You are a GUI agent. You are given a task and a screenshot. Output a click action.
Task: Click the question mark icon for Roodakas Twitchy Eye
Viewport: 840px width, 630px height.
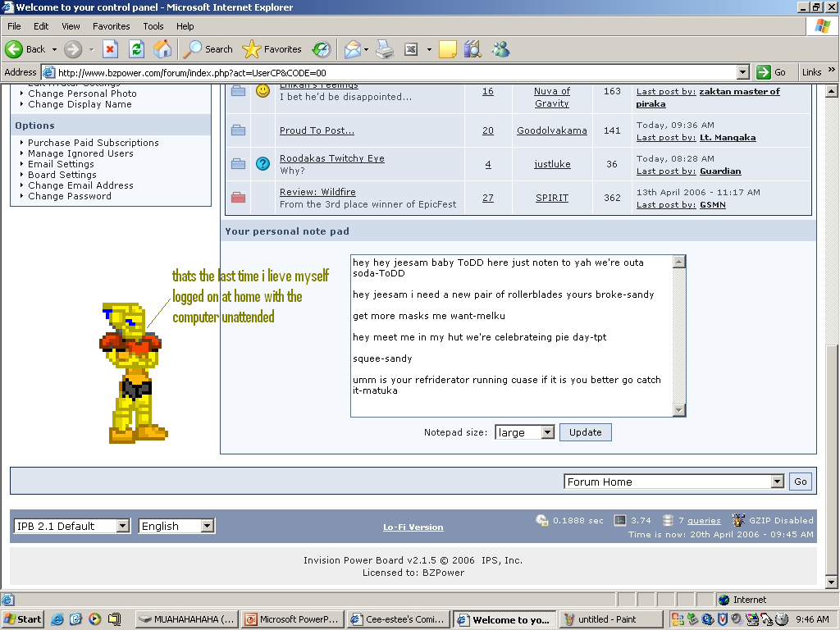click(262, 164)
